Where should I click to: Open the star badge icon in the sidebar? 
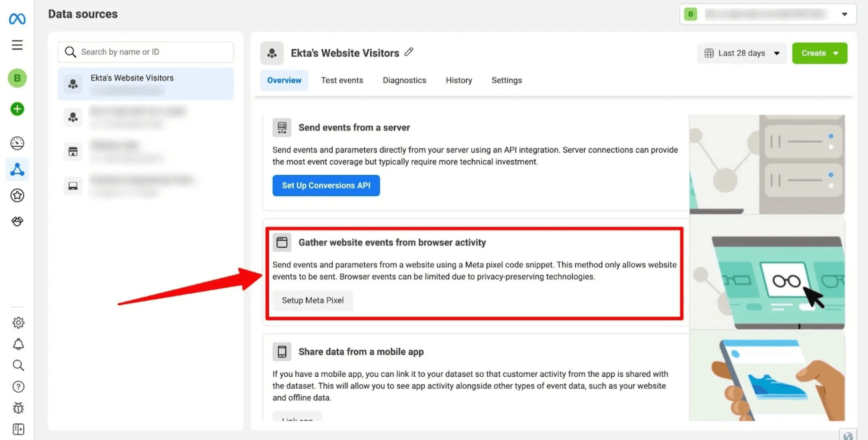click(x=17, y=195)
